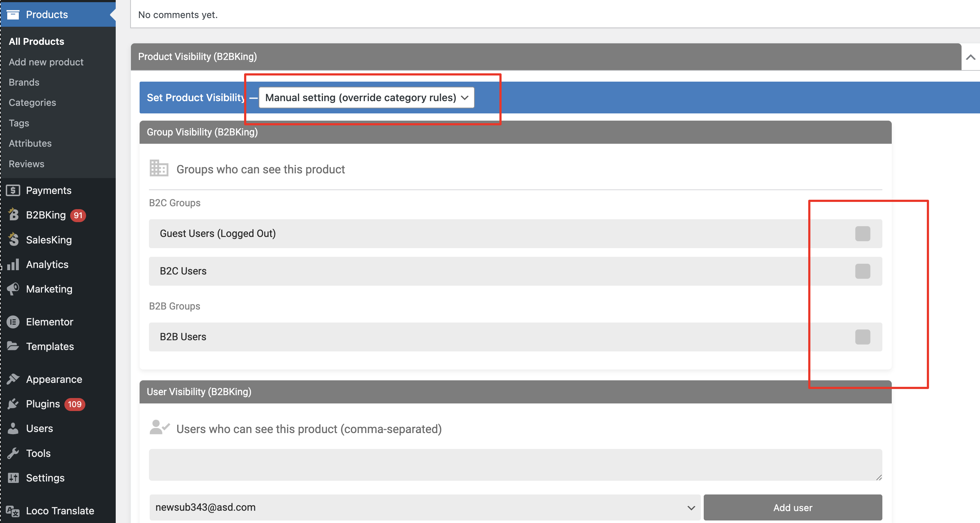Image resolution: width=980 pixels, height=523 pixels.
Task: Click the Plugins plug icon
Action: pos(13,404)
